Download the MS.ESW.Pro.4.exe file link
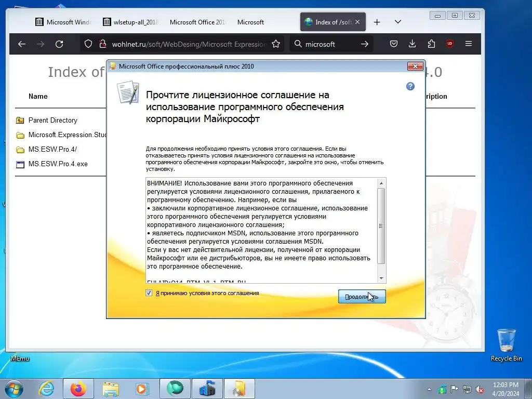532x399 pixels. (x=58, y=164)
